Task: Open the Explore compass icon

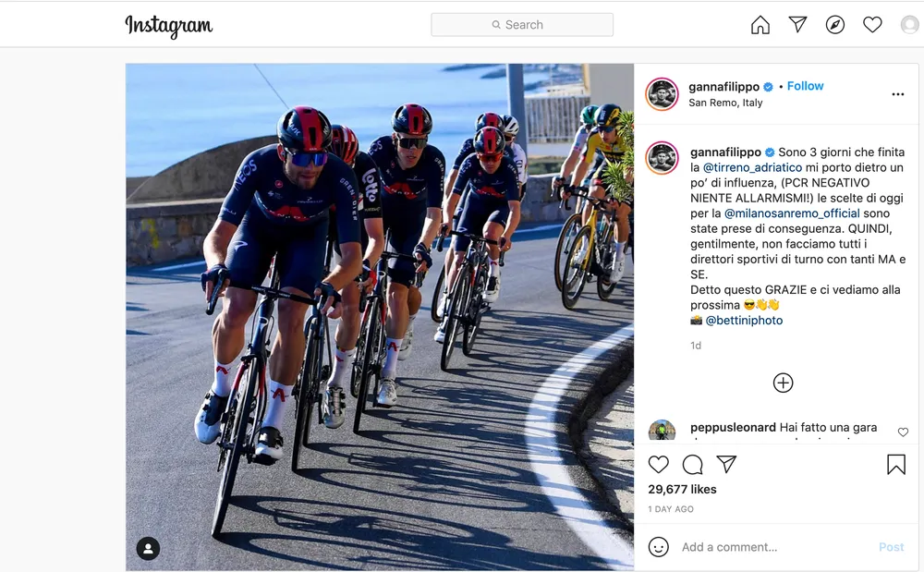Action: click(835, 25)
